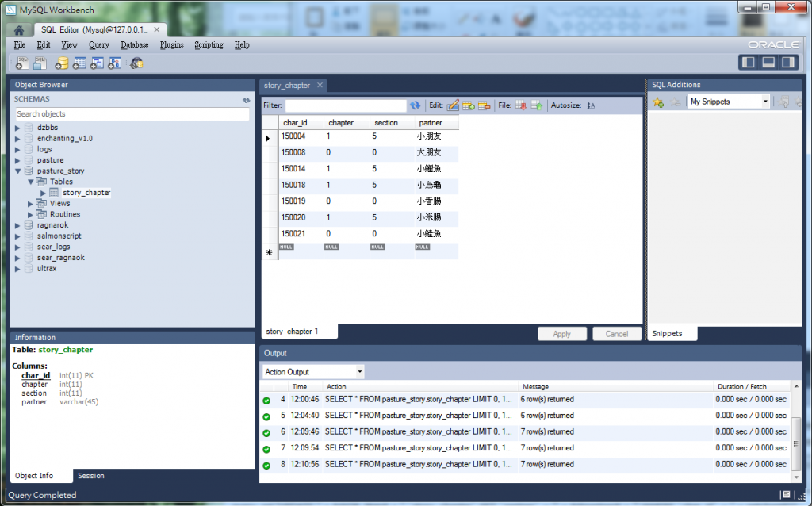Screen dimensions: 812x506
Task: Click the partner column header
Action: point(437,123)
